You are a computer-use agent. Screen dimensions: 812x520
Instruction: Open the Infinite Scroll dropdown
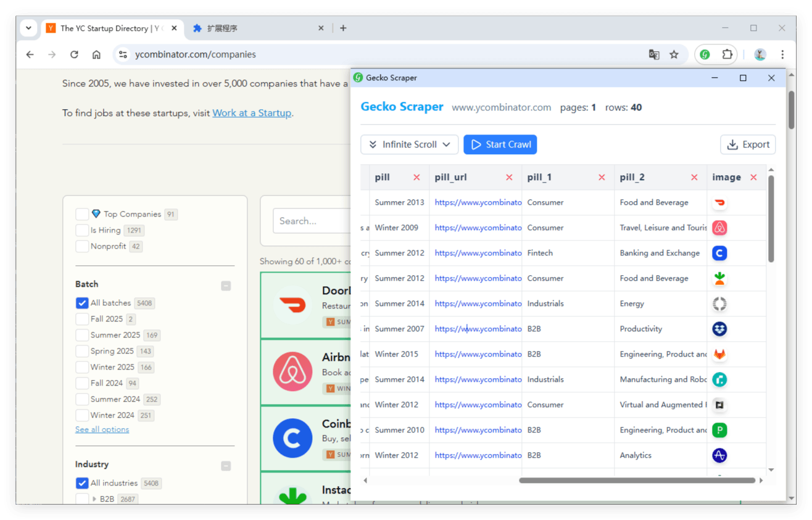pos(410,144)
